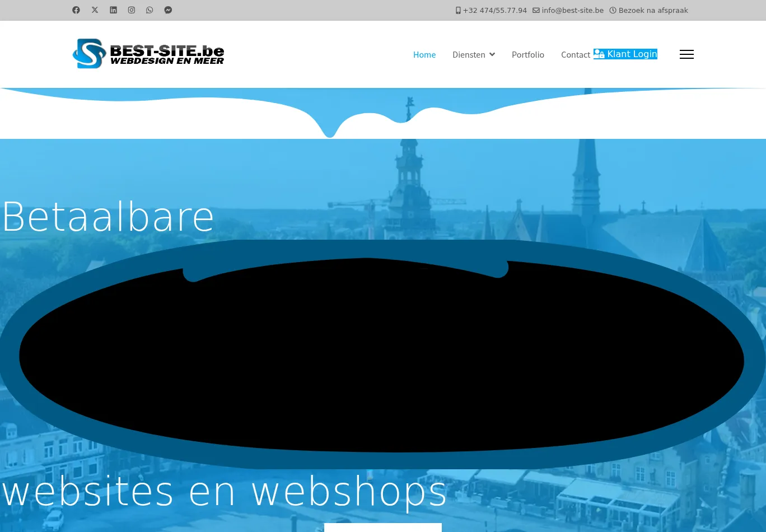
Task: Click the Best-Site.be logo
Action: coord(148,54)
